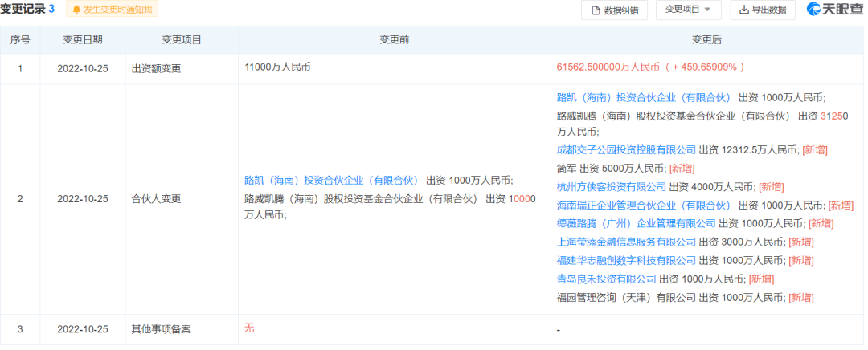This screenshot has height=350, width=868.
Task: Open the 数据纠错 button
Action: pos(614,10)
